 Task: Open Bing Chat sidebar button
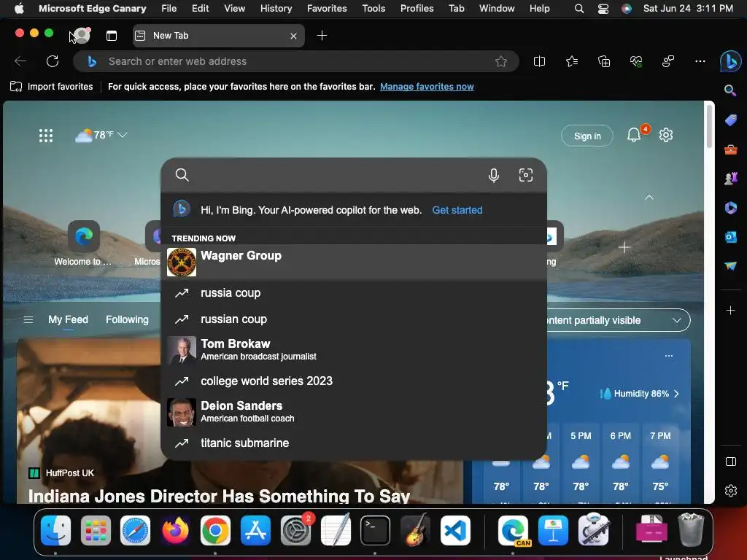click(730, 61)
